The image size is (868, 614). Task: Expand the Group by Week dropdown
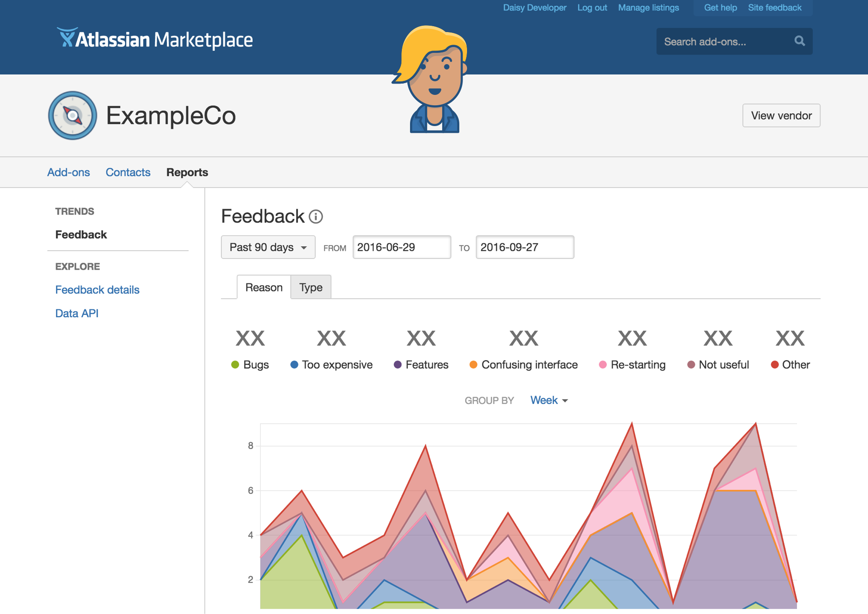pos(549,400)
